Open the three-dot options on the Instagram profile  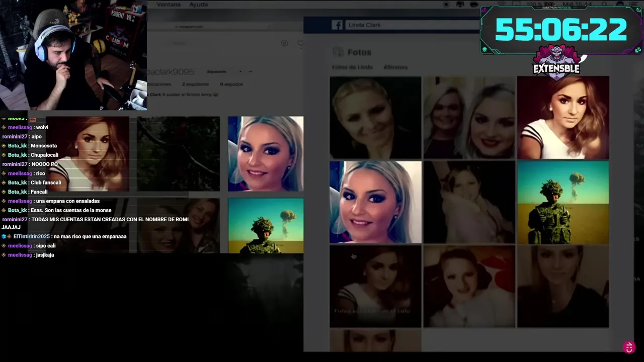251,71
